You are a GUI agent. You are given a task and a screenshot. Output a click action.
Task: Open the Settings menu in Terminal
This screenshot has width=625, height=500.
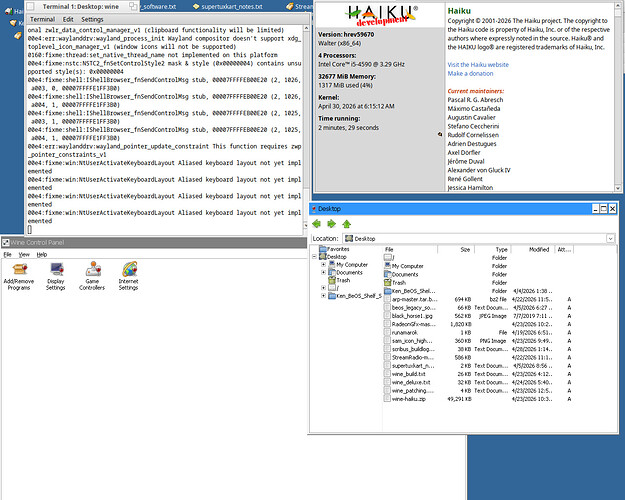(x=92, y=19)
